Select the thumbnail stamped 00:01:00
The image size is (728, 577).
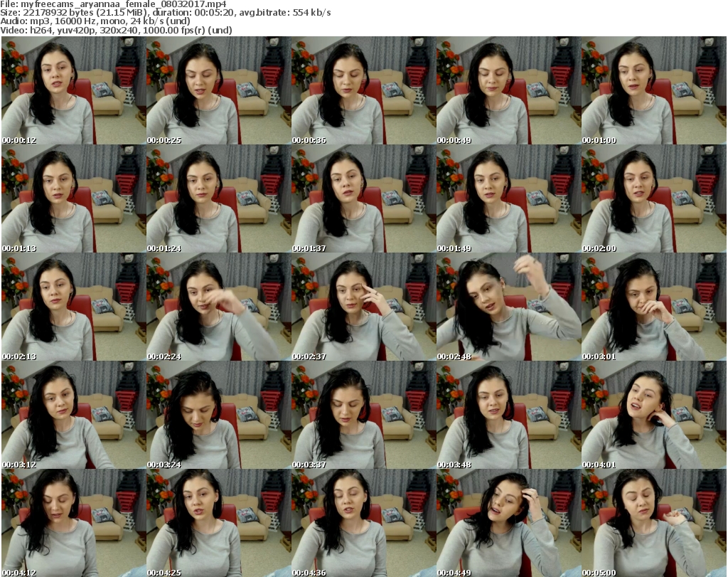point(653,90)
